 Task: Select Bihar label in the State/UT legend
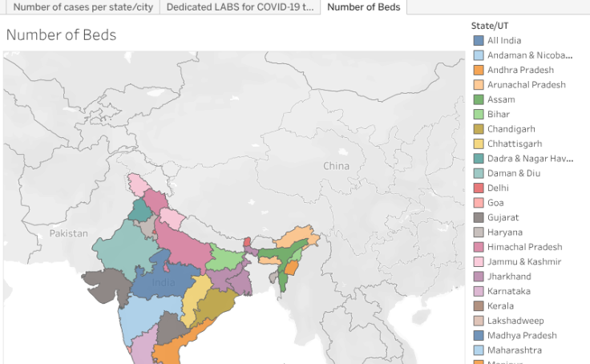pyautogui.click(x=498, y=115)
